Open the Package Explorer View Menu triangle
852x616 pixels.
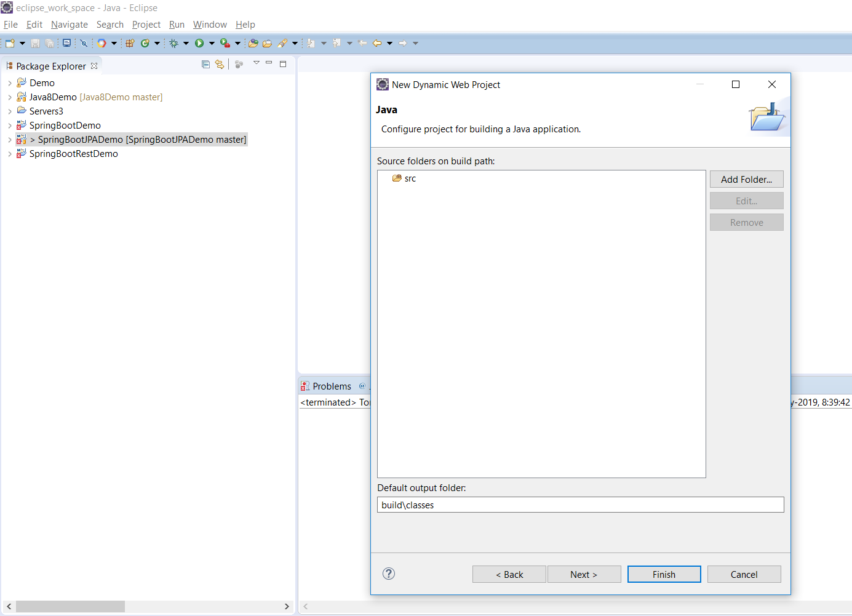click(x=257, y=63)
